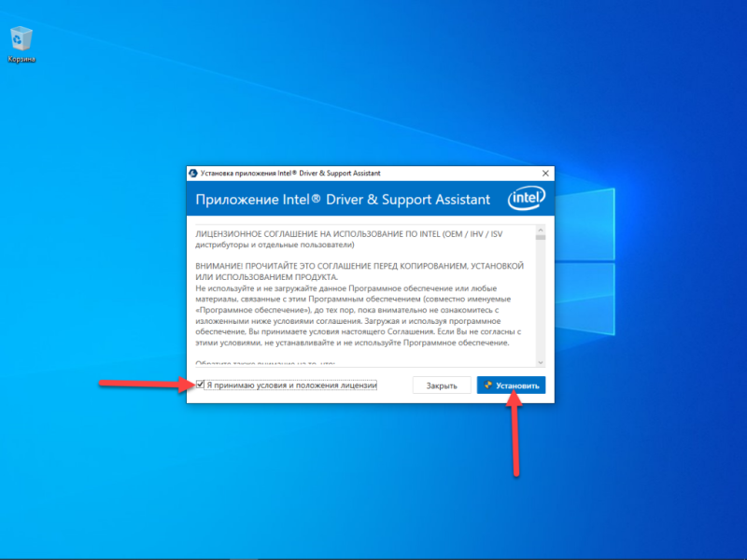
Task: Toggle the license terms acceptance checkbox
Action: [x=200, y=385]
